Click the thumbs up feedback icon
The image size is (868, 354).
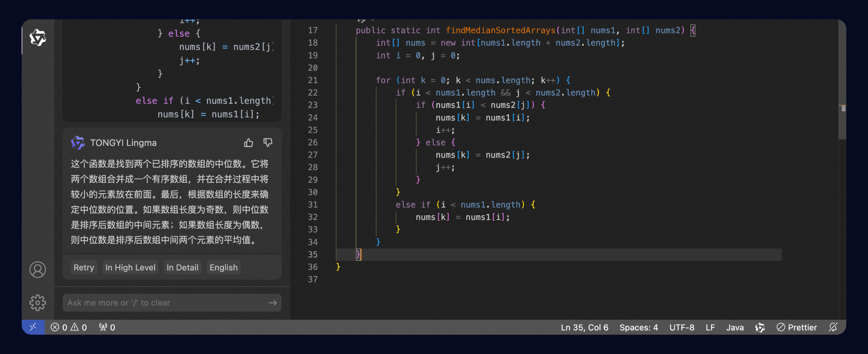pos(248,143)
